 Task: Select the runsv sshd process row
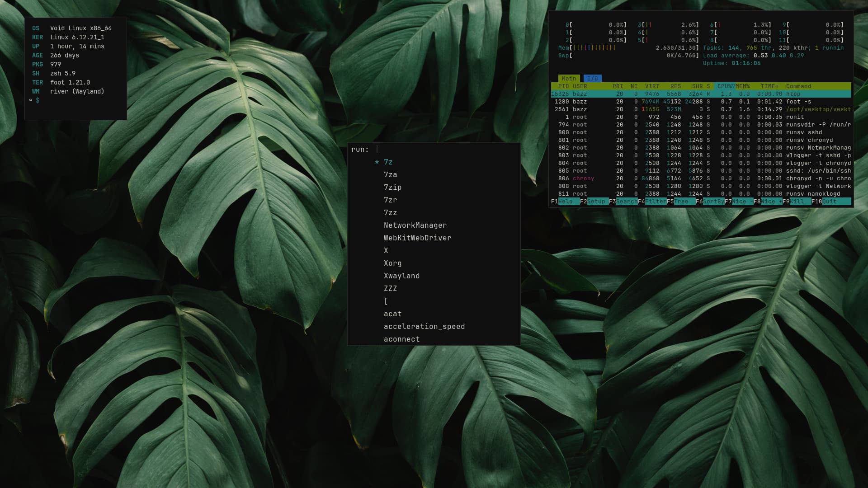[x=701, y=132]
